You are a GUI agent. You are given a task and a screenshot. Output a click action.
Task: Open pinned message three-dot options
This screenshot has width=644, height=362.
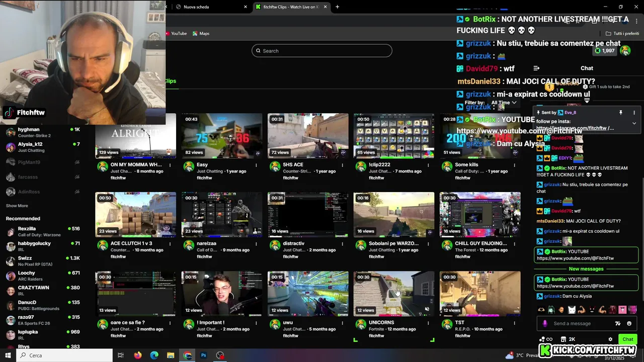tap(634, 113)
